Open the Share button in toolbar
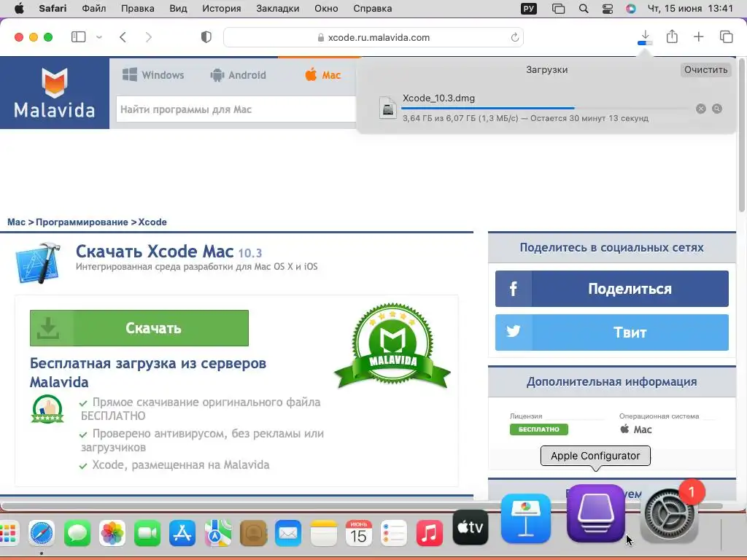This screenshot has width=747, height=560. click(x=672, y=36)
